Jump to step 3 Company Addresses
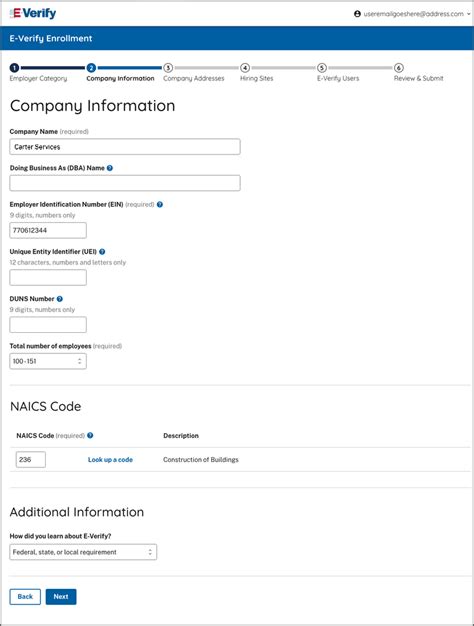Image resolution: width=474 pixels, height=626 pixels. click(x=194, y=73)
